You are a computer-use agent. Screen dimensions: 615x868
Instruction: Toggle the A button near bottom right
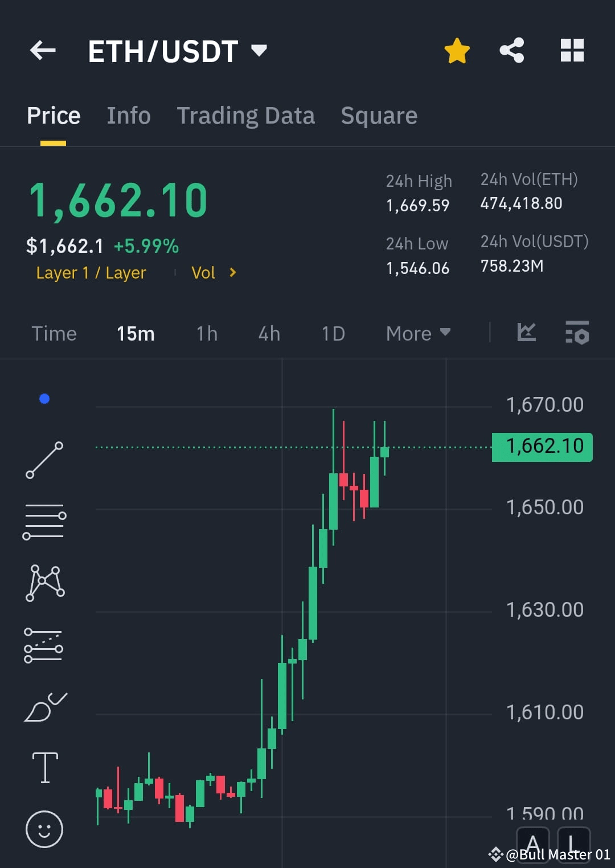(x=533, y=844)
